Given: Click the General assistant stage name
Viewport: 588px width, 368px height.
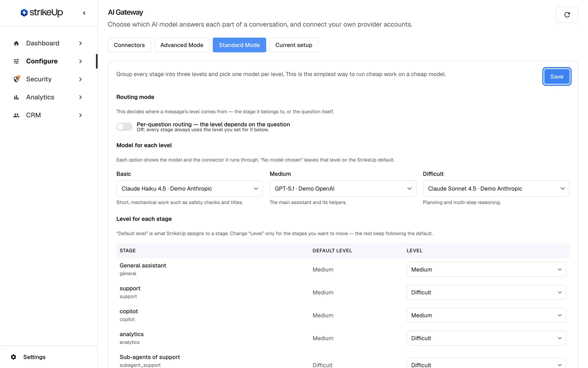Looking at the screenshot, I should (143, 265).
